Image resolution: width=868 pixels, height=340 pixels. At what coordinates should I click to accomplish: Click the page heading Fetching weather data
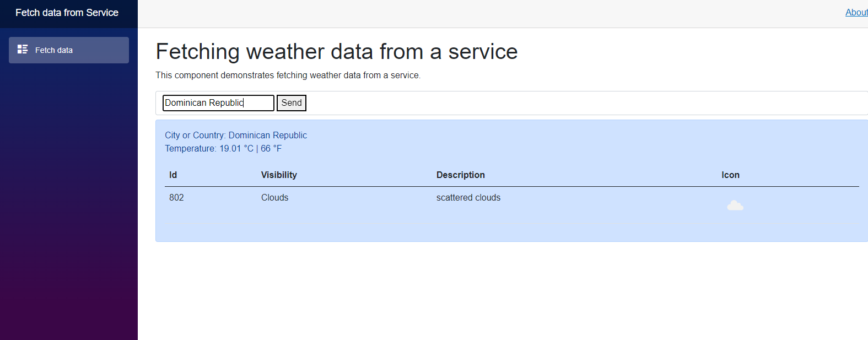tap(337, 51)
